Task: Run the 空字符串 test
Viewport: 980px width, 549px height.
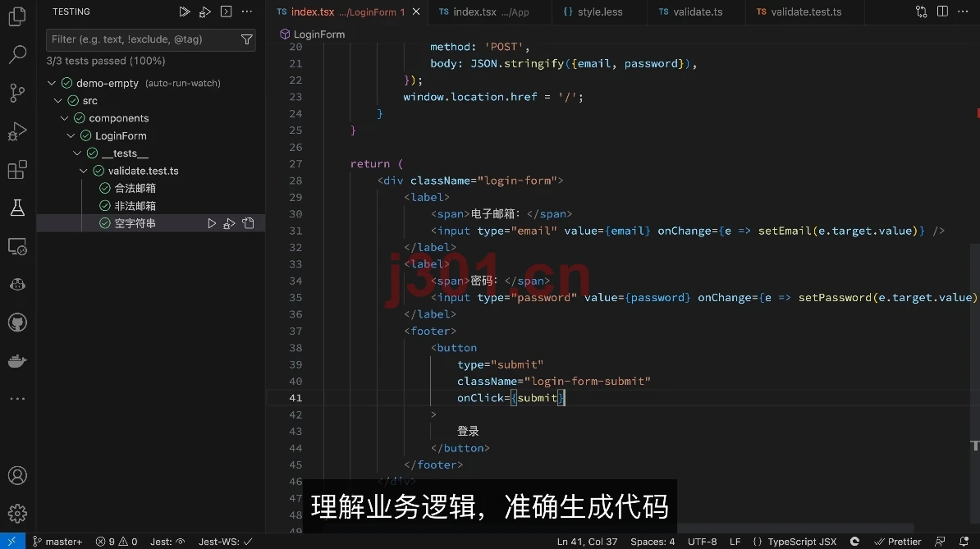Action: click(x=212, y=223)
